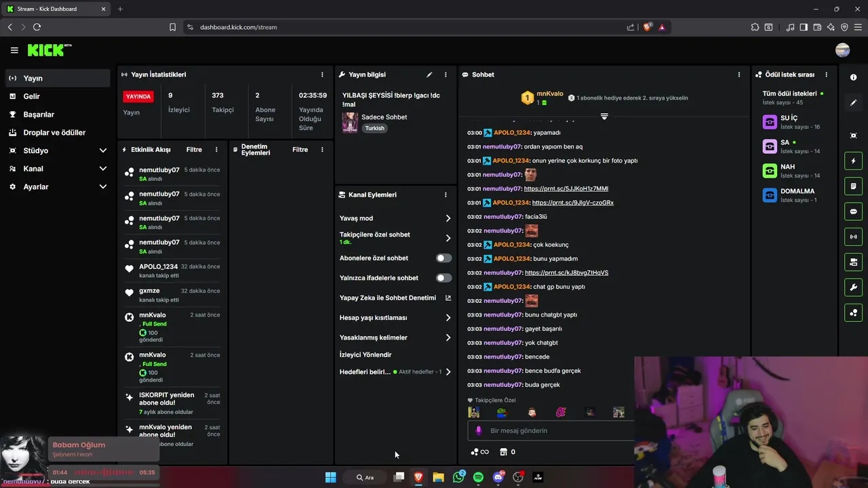Select Yayın in the left sidebar
Viewport: 868px width, 488px height.
point(58,78)
